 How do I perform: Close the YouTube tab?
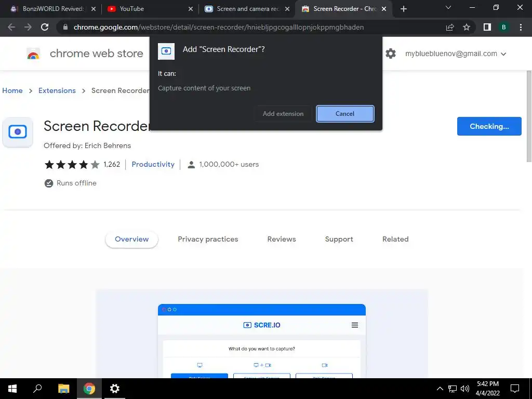(191, 9)
